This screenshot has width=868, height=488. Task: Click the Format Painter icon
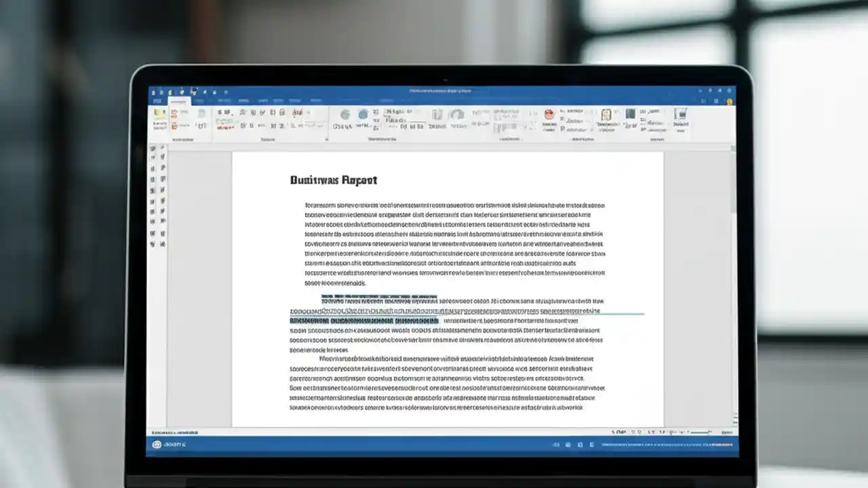click(174, 126)
